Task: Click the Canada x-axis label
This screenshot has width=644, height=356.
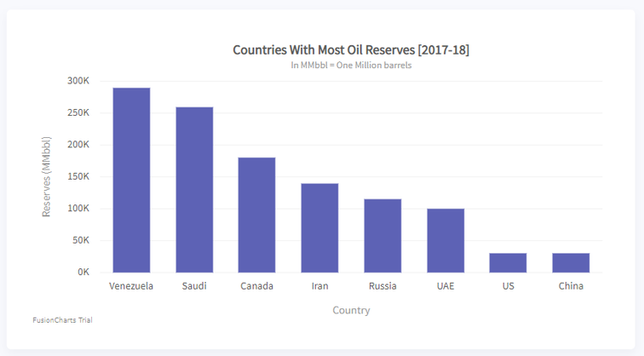Action: coord(256,285)
